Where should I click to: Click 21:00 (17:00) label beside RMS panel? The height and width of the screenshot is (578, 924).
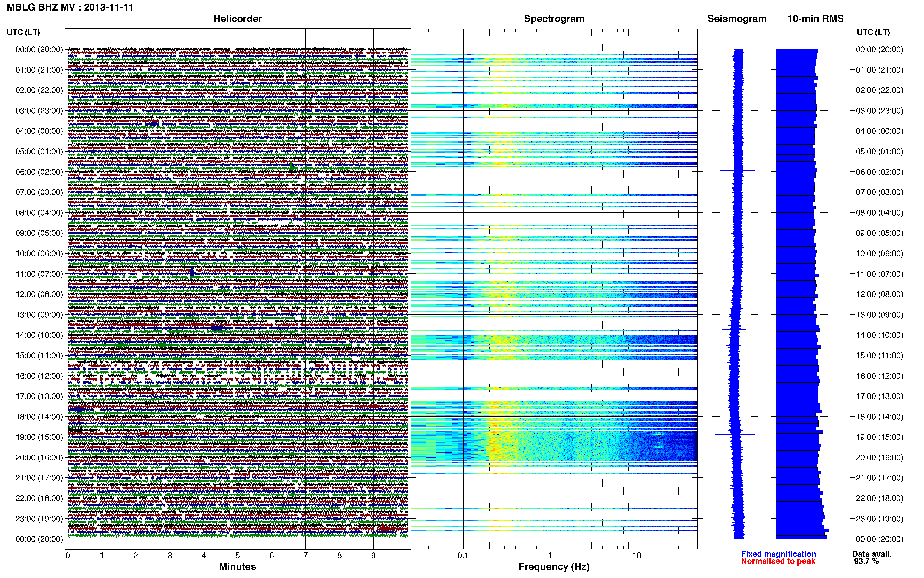[879, 478]
